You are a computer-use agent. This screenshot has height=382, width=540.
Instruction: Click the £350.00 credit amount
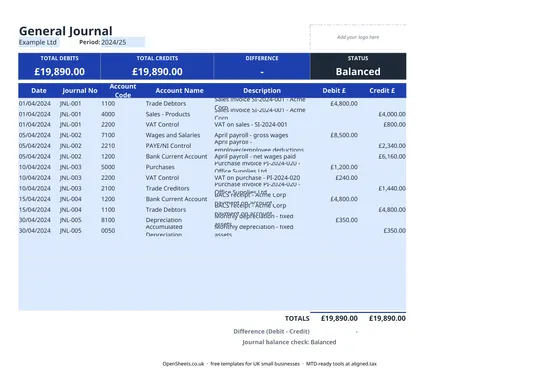pyautogui.click(x=394, y=230)
